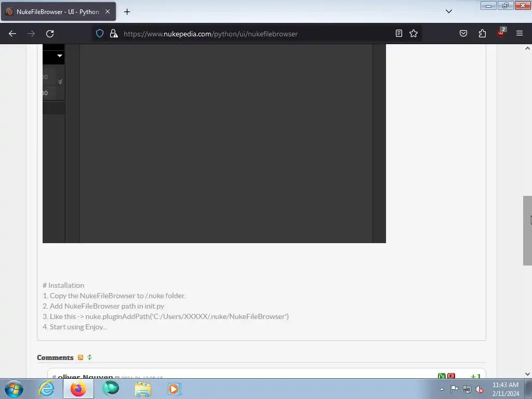532x399 pixels.
Task: Open the teal swirl taskbar application
Action: pos(111,389)
